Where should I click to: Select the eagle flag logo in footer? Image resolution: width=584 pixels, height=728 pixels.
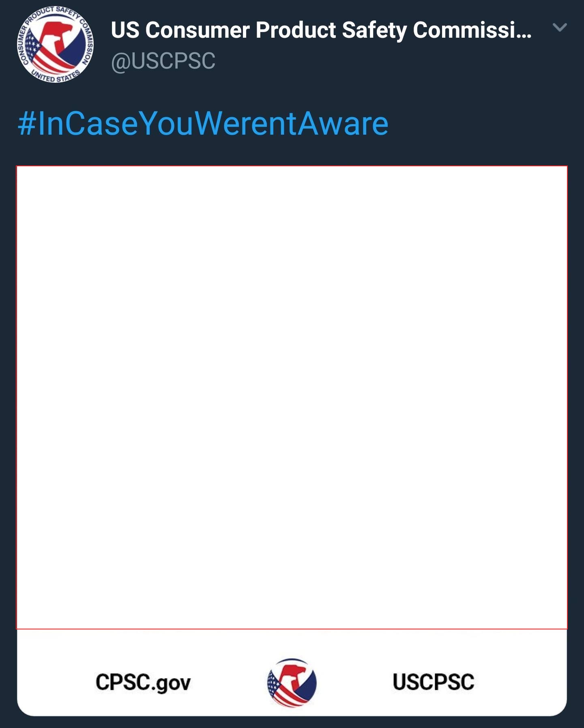tap(292, 683)
